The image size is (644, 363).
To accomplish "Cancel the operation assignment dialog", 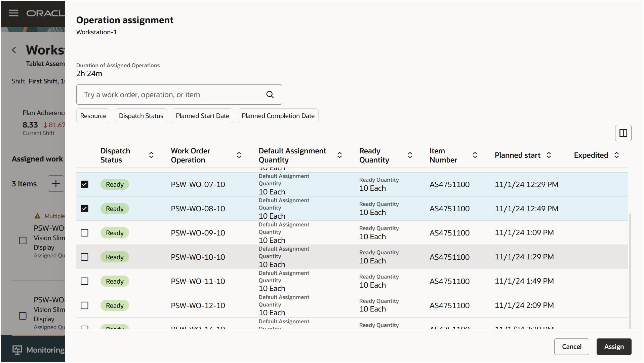I will [x=571, y=347].
